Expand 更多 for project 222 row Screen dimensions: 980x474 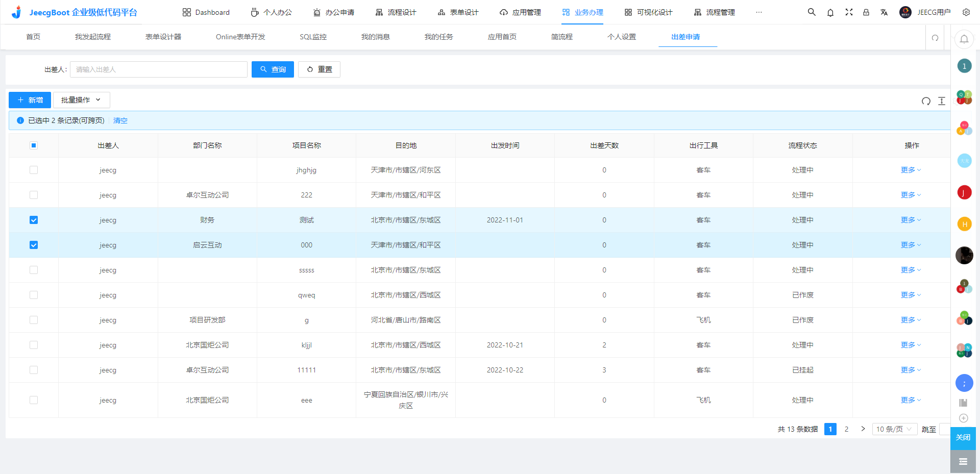coord(911,195)
